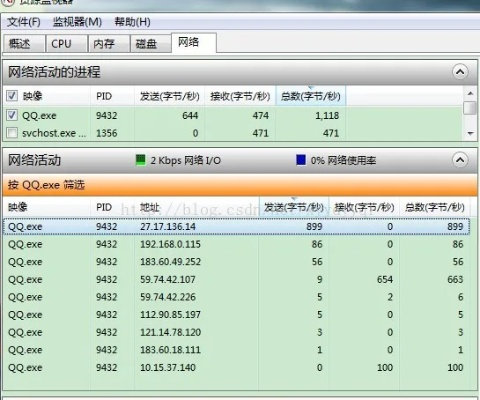The image size is (480, 400).
Task: Sort processes by PID column header
Action: pyautogui.click(x=112, y=96)
